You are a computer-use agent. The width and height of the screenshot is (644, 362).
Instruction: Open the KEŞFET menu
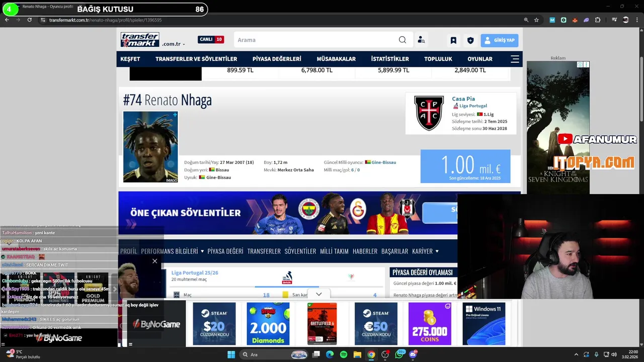click(x=130, y=59)
